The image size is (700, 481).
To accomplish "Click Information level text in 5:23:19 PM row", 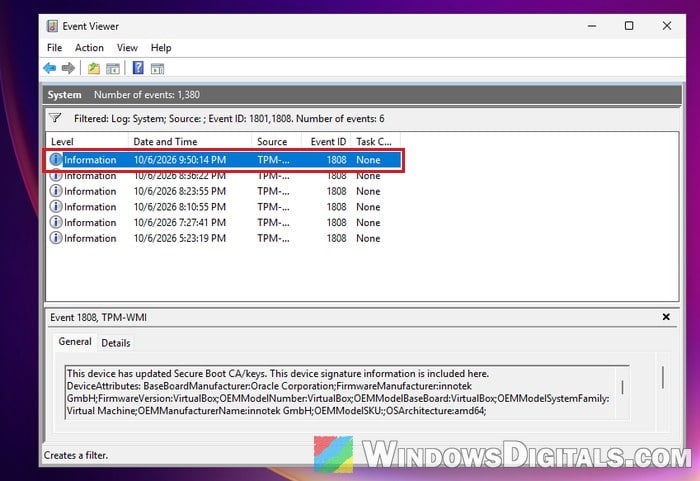I will (90, 238).
